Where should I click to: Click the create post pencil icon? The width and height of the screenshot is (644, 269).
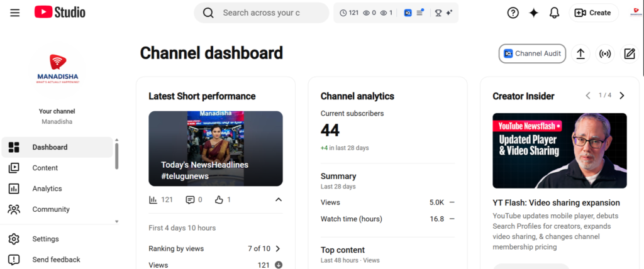coord(630,54)
